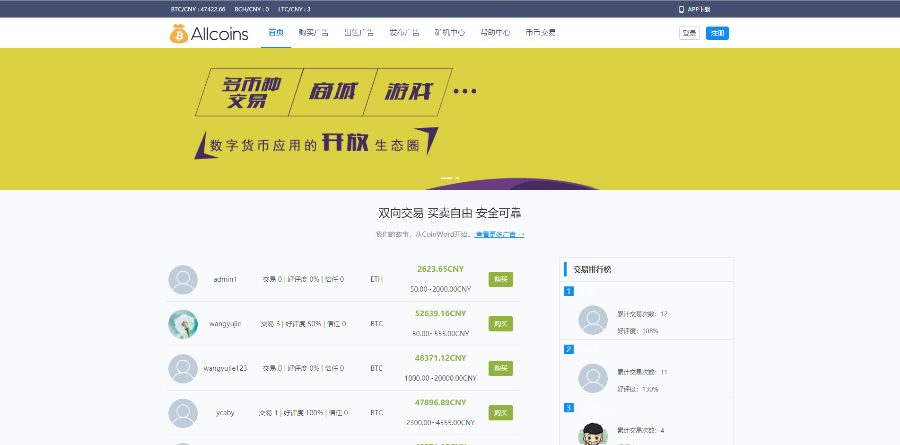
Task: Click the 查看更多广告 link
Action: click(499, 234)
